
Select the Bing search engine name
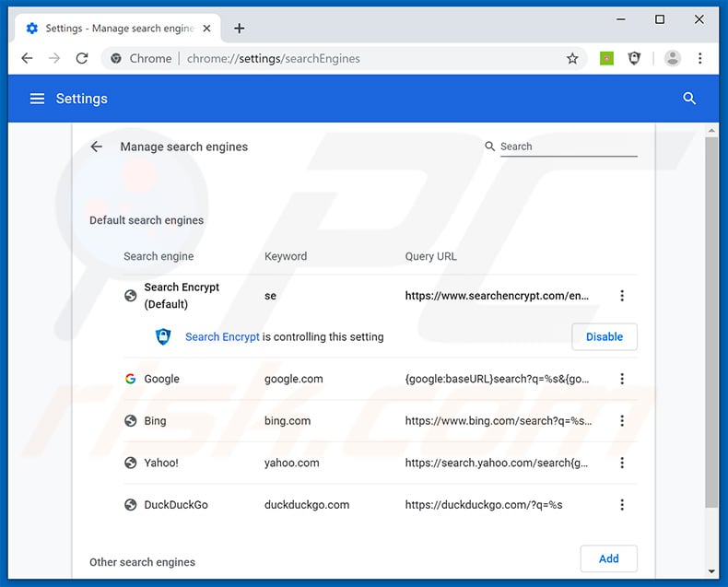[155, 421]
